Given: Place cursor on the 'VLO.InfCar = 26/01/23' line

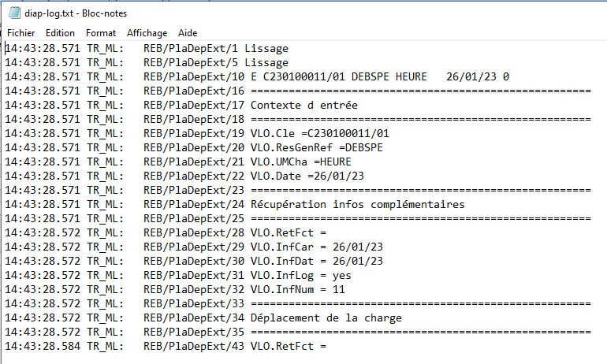Looking at the screenshot, I should pyautogui.click(x=316, y=247).
